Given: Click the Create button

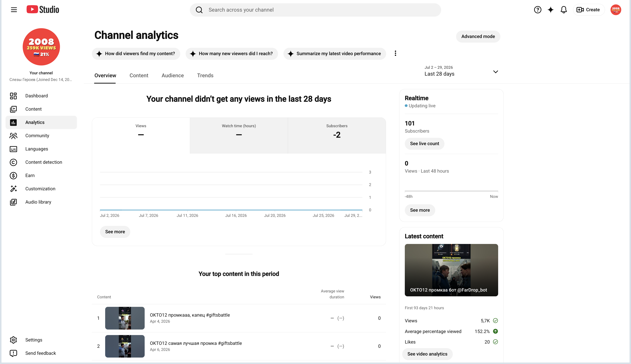Looking at the screenshot, I should point(589,10).
